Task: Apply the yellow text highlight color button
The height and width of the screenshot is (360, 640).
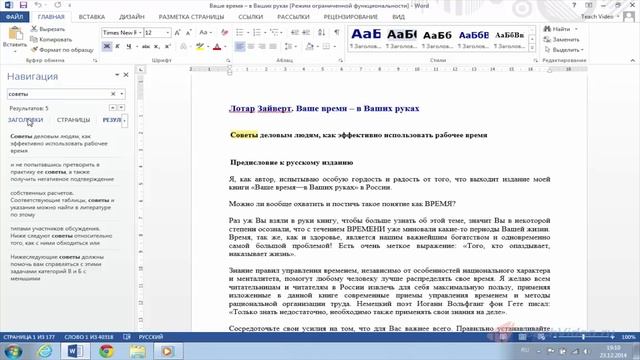Action: click(x=200, y=47)
